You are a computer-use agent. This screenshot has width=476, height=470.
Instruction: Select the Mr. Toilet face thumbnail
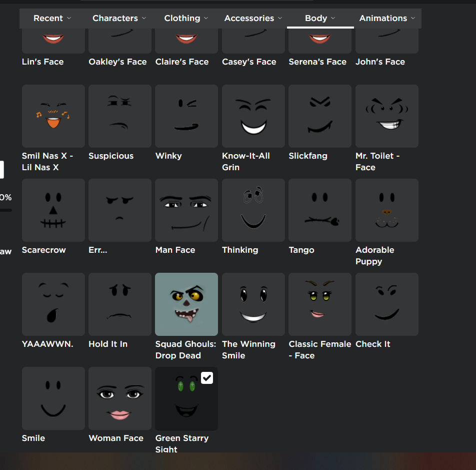pyautogui.click(x=387, y=116)
